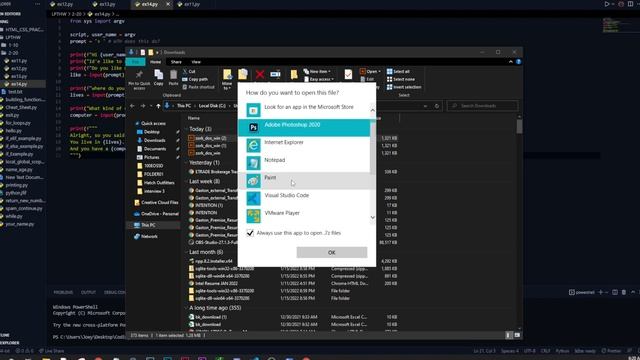
Task: Collapse the Explorer ribbon with chevron
Action: (x=511, y=62)
